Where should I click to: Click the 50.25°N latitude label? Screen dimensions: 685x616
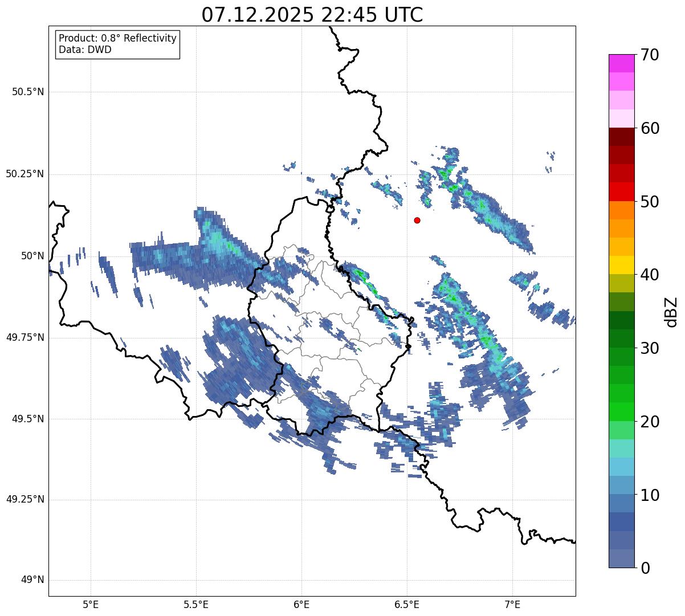(25, 174)
